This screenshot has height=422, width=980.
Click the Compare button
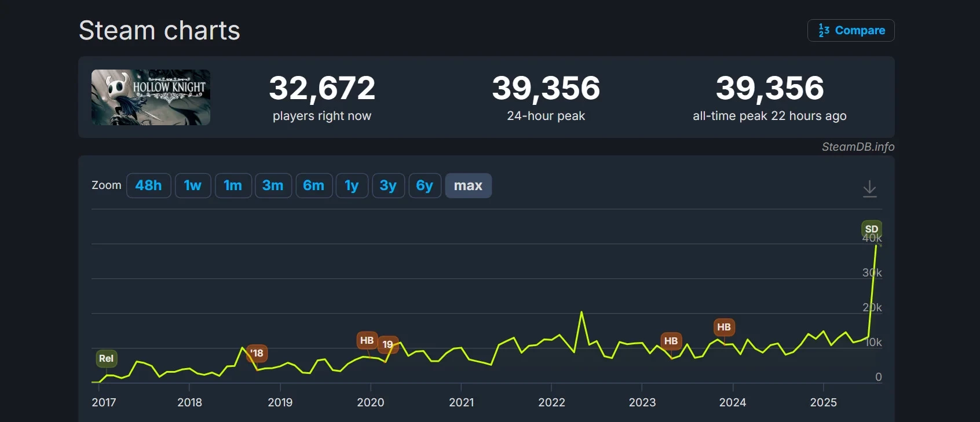pos(851,31)
